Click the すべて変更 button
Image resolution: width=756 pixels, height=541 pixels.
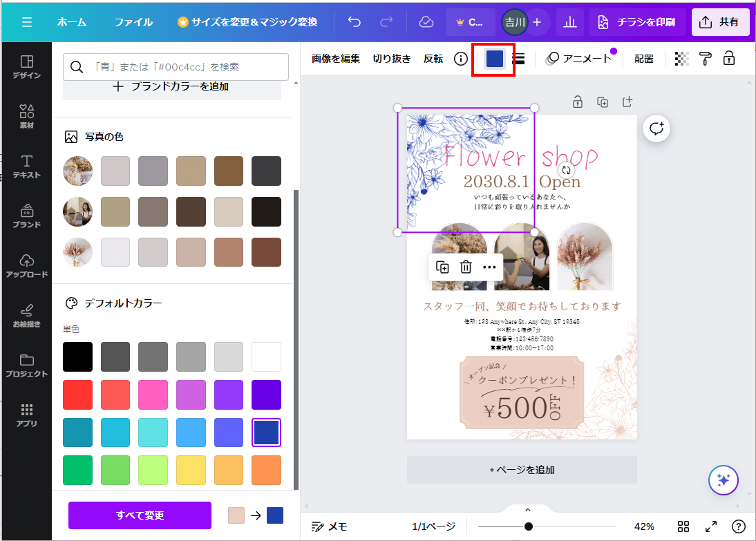click(x=140, y=515)
